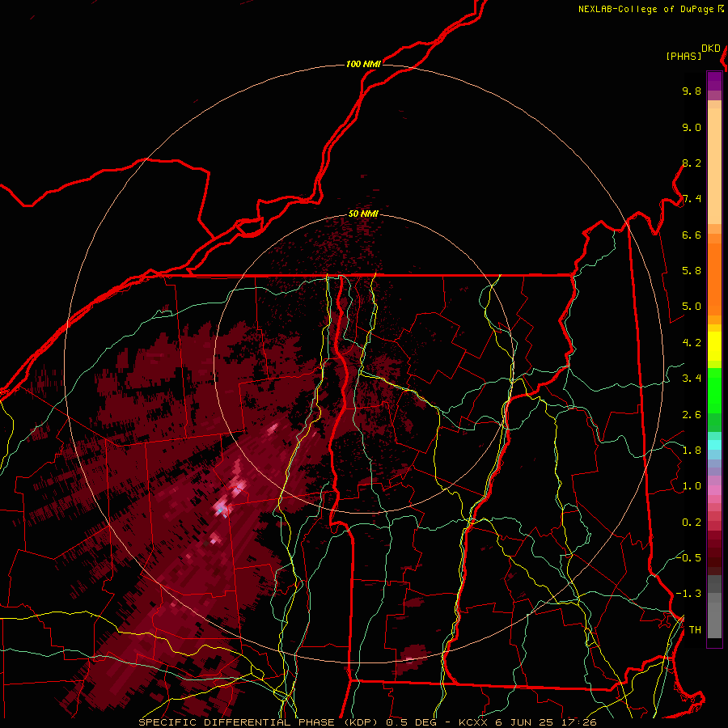This screenshot has width=728, height=728.
Task: Click the [PHAS] units label
Action: pyautogui.click(x=684, y=57)
